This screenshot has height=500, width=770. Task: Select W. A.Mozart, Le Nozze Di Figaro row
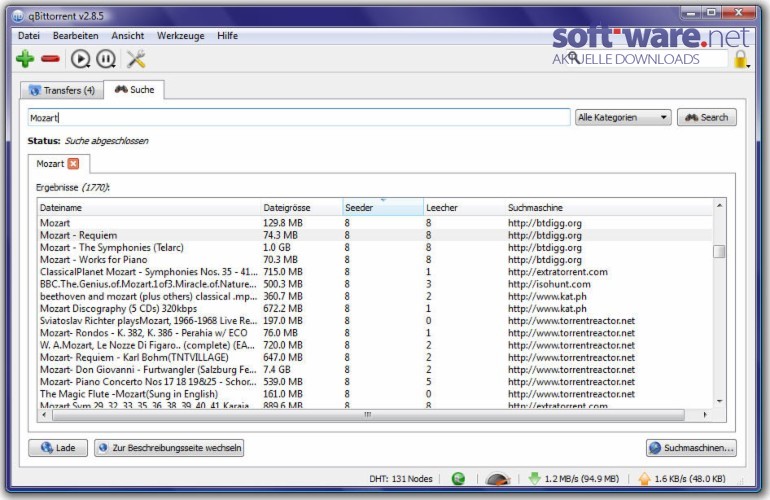(375, 345)
